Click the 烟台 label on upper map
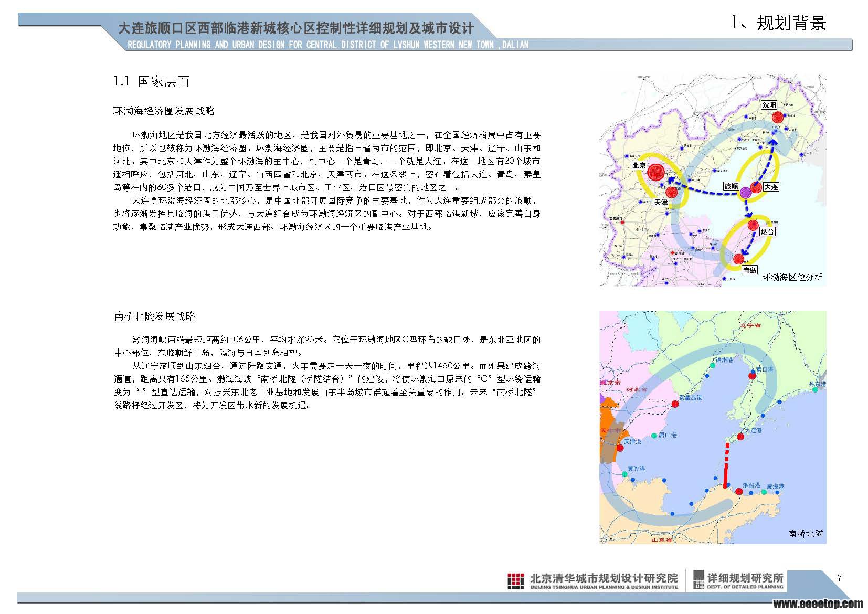 767,231
